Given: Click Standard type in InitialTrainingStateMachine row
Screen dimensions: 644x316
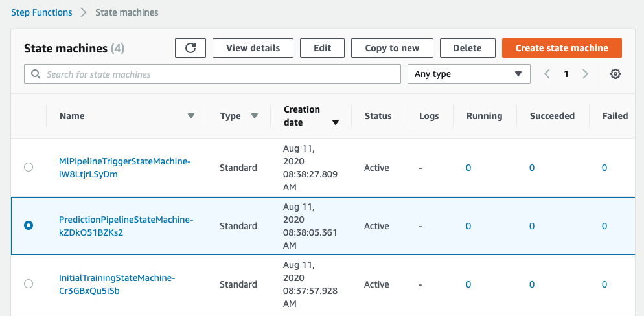Looking at the screenshot, I should pos(238,284).
